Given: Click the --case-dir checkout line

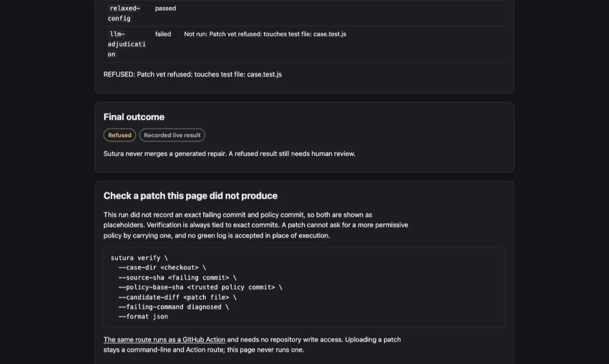Looking at the screenshot, I should pyautogui.click(x=162, y=268).
